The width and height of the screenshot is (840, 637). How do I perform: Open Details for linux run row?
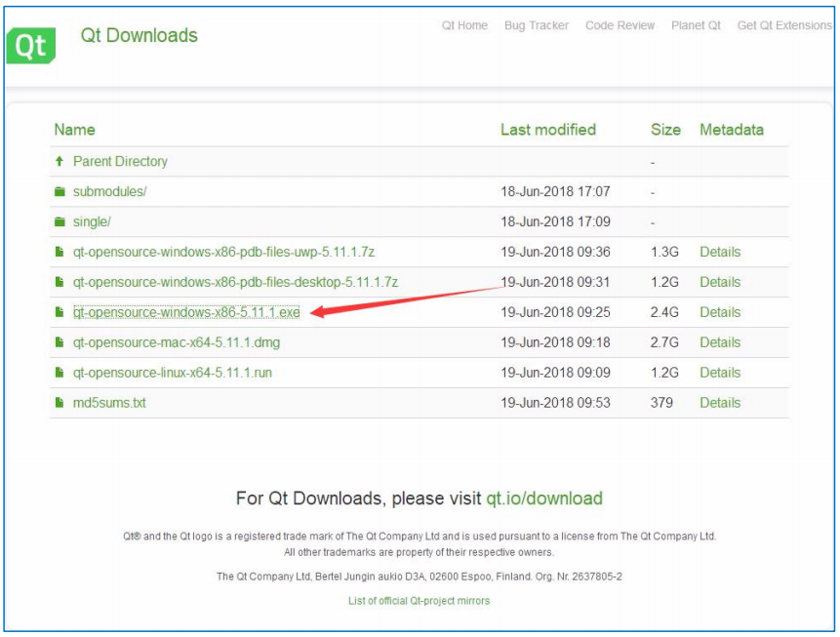720,373
